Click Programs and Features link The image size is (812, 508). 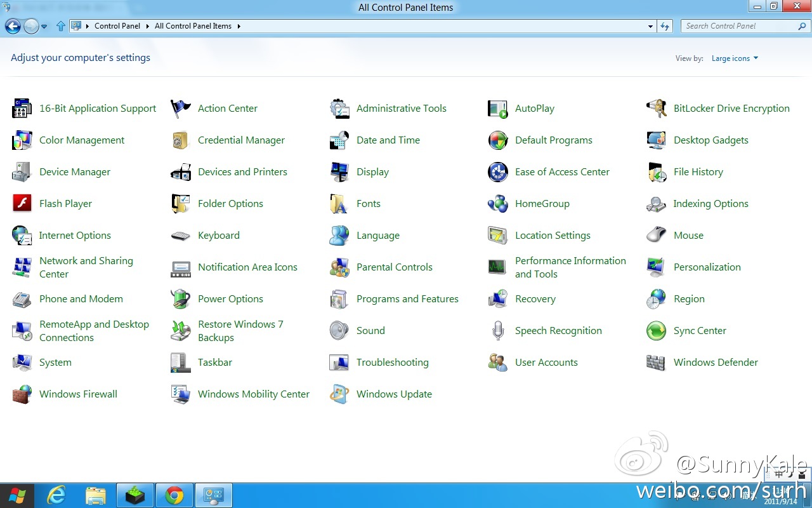(407, 299)
